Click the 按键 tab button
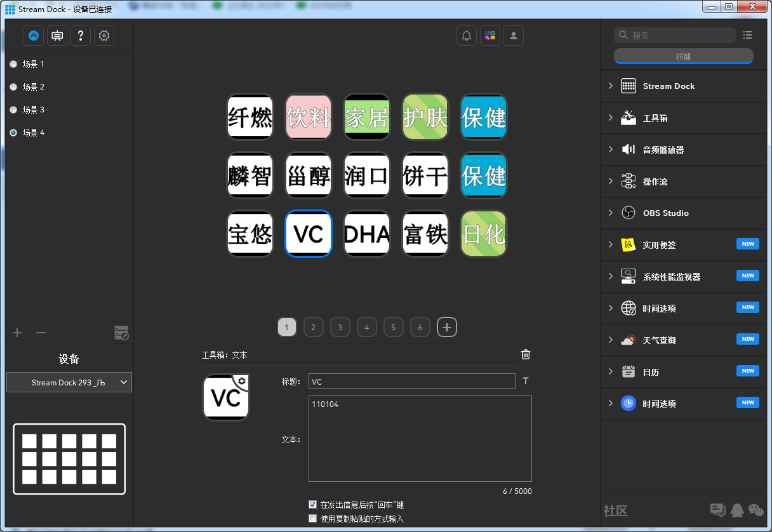This screenshot has height=532, width=772. [684, 57]
